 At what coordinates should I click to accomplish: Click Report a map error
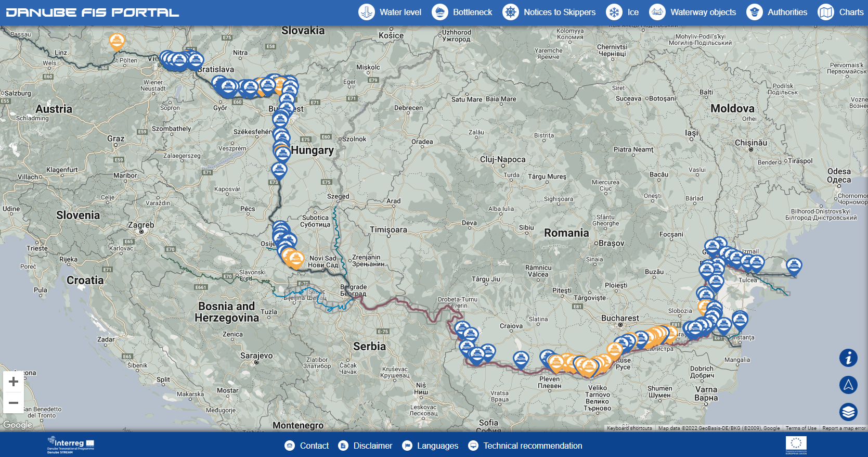click(844, 428)
